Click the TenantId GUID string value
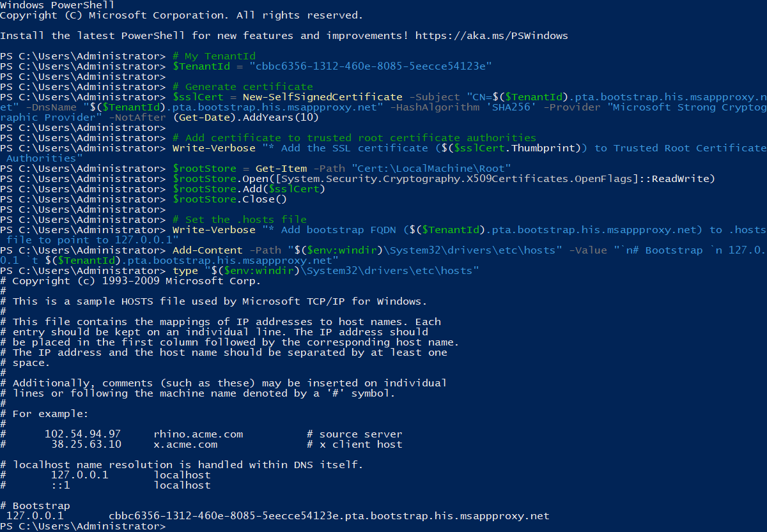 (x=370, y=66)
